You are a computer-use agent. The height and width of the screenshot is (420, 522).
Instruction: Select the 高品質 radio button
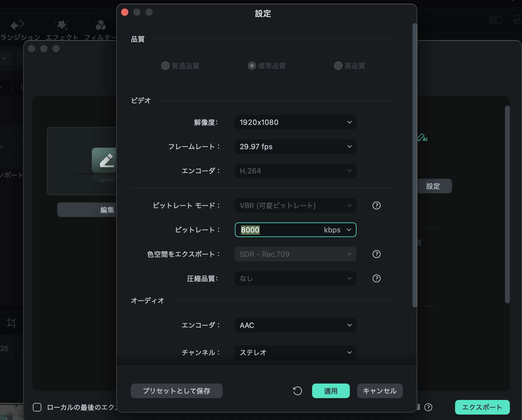click(x=338, y=66)
